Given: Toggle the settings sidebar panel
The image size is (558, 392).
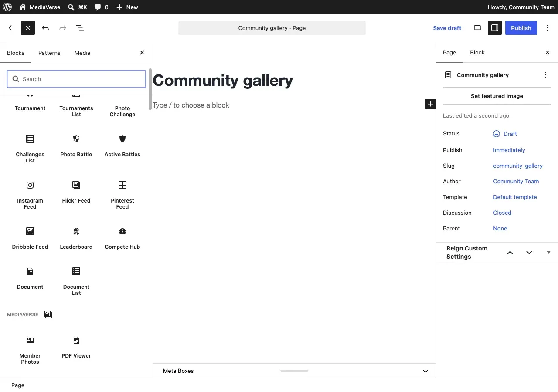Looking at the screenshot, I should 495,28.
